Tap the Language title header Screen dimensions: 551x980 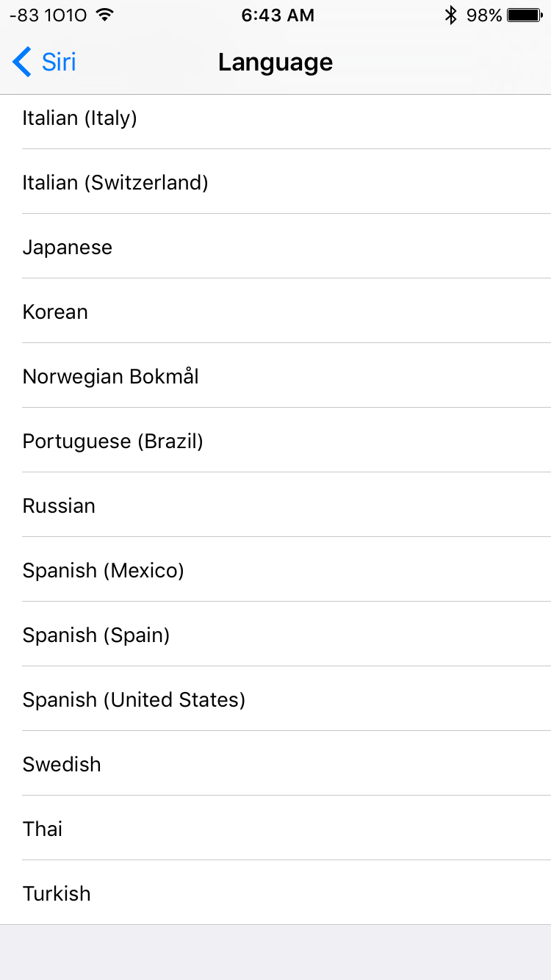tap(275, 62)
